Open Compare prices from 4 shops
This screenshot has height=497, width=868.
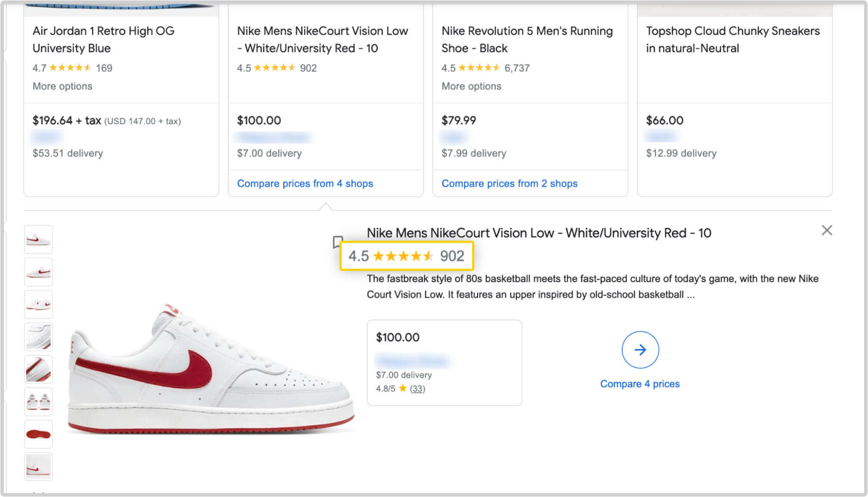[x=305, y=183]
